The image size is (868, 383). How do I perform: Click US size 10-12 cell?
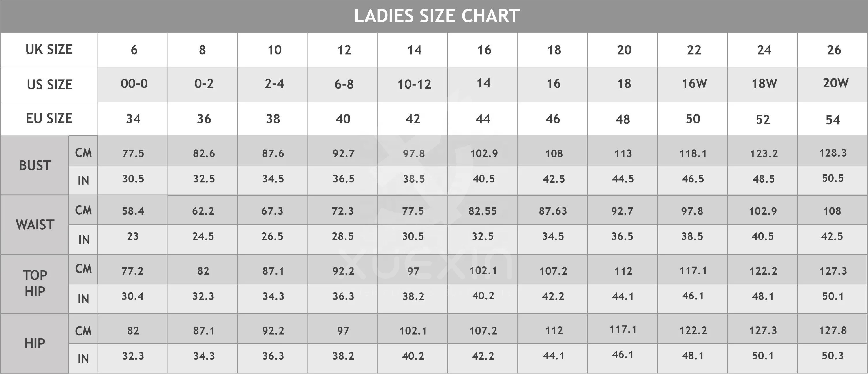[x=413, y=85]
